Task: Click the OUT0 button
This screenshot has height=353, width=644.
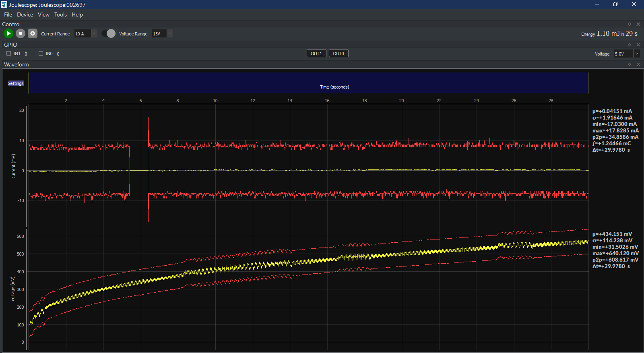Action: [x=339, y=54]
